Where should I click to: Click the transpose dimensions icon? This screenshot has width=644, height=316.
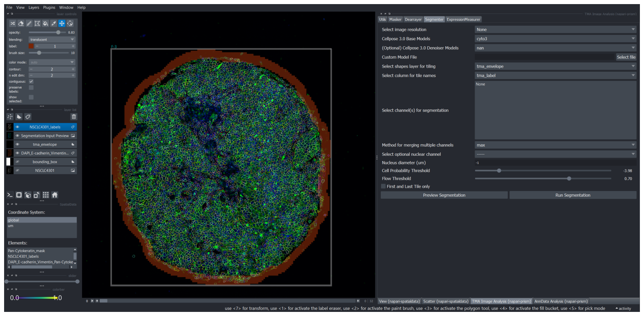(37, 195)
